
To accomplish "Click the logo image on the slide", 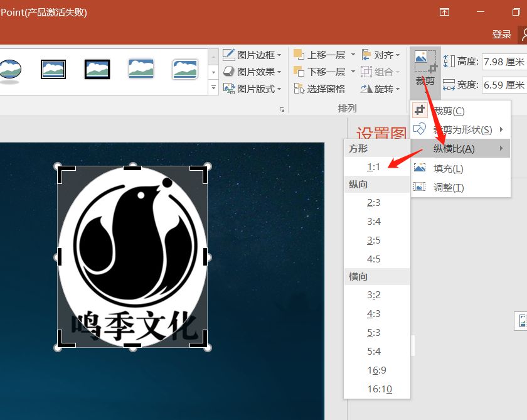I will coord(132,257).
